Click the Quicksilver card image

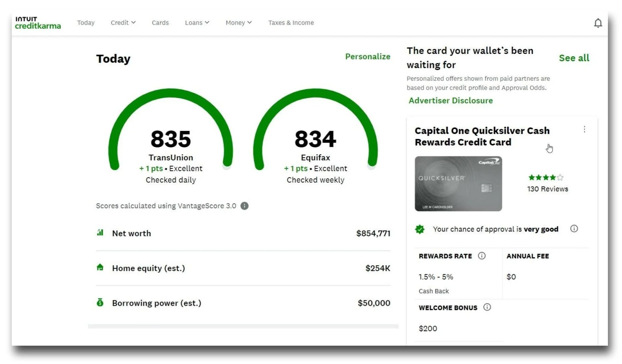[x=458, y=184]
